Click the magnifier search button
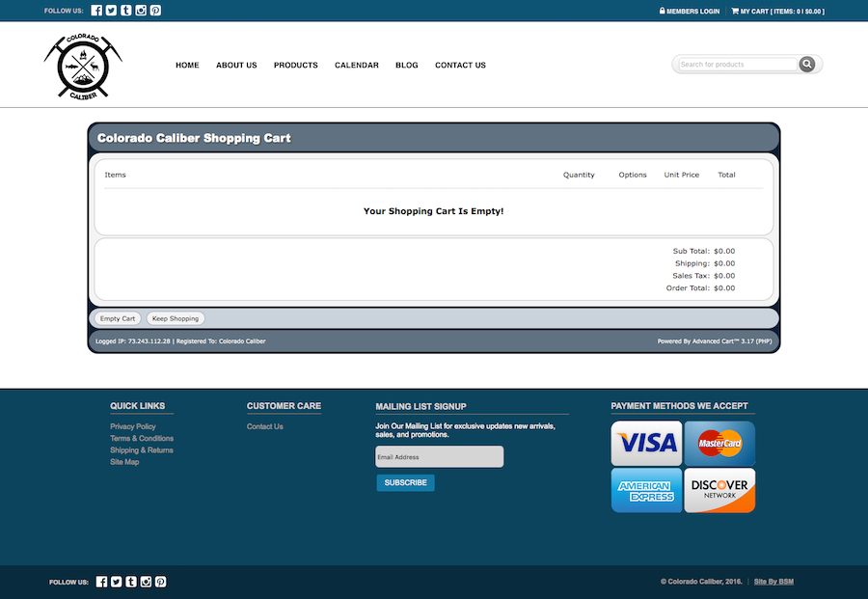The image size is (868, 599). coord(807,65)
